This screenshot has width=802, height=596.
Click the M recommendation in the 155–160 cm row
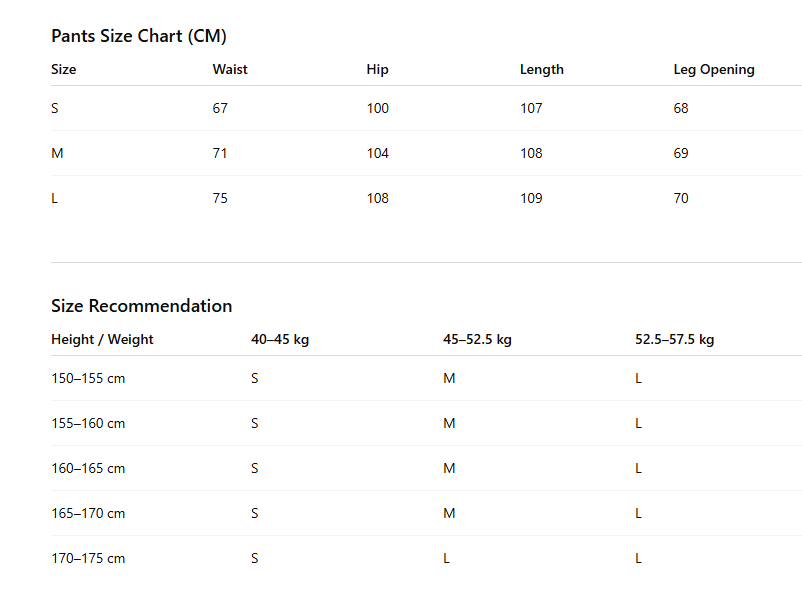point(449,423)
